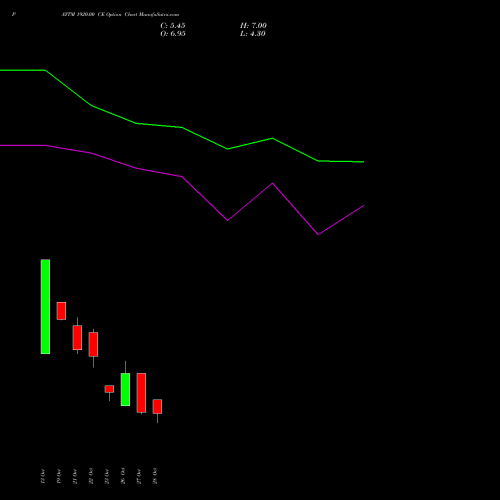Click the 27 Oct date axis label
The width and height of the screenshot is (500, 500).
139,476
